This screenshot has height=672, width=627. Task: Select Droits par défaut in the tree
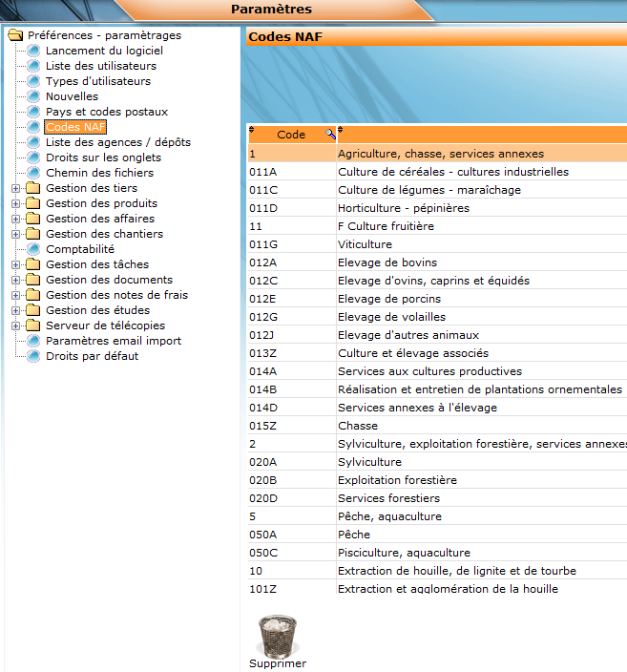point(93,356)
